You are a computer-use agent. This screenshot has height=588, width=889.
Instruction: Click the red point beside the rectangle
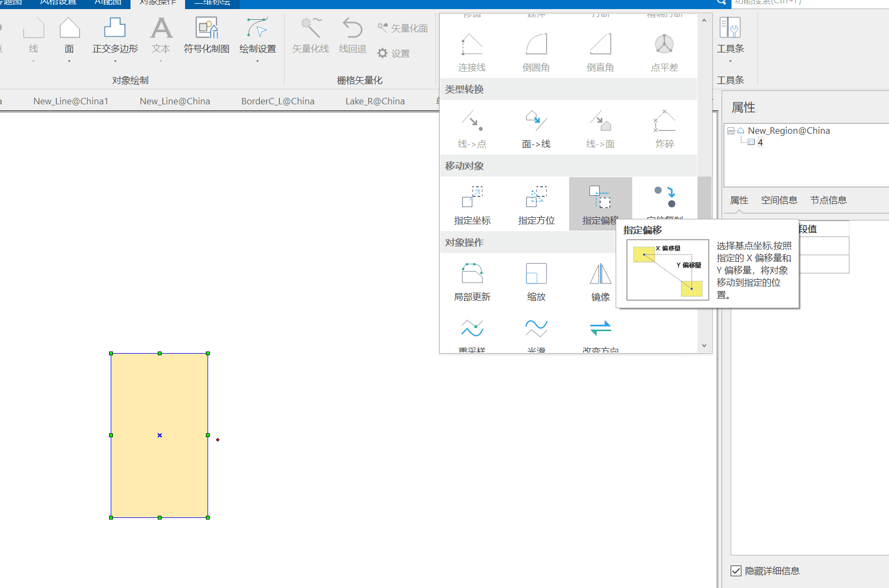(x=218, y=440)
